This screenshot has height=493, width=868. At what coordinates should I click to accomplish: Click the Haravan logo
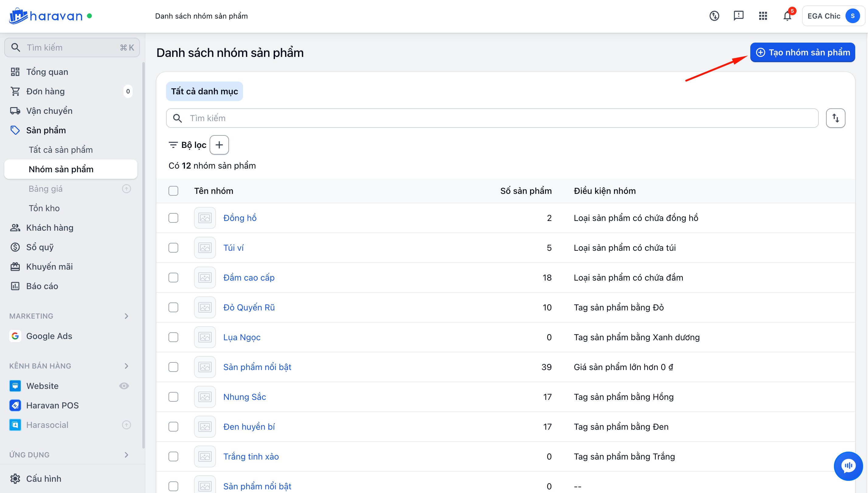click(x=46, y=16)
